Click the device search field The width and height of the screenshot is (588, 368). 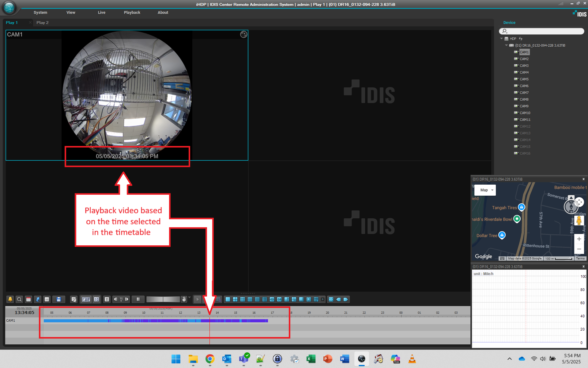coord(541,31)
